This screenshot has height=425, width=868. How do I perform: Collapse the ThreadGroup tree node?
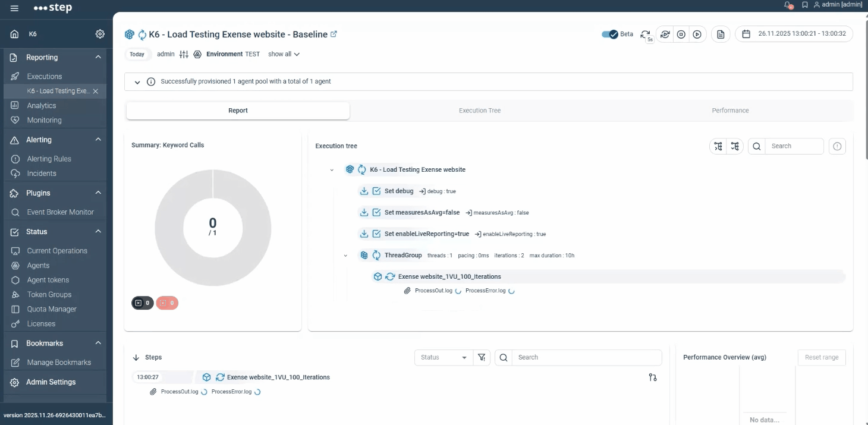click(x=345, y=256)
